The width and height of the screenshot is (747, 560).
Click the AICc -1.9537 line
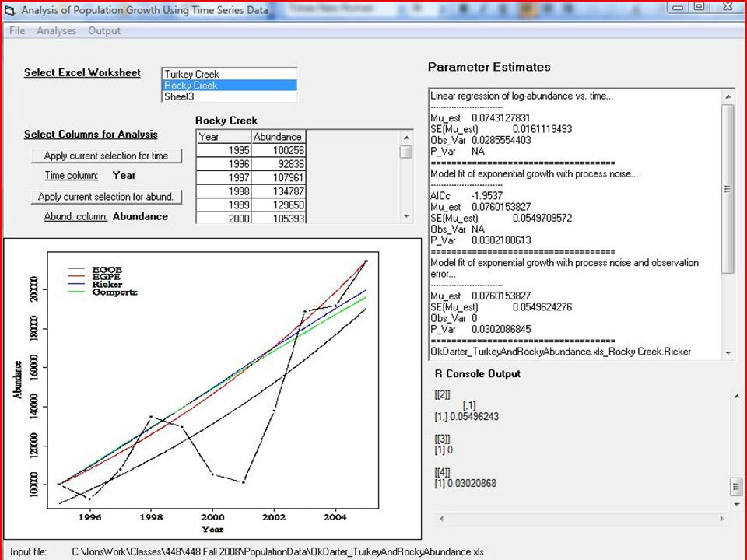coord(466,196)
